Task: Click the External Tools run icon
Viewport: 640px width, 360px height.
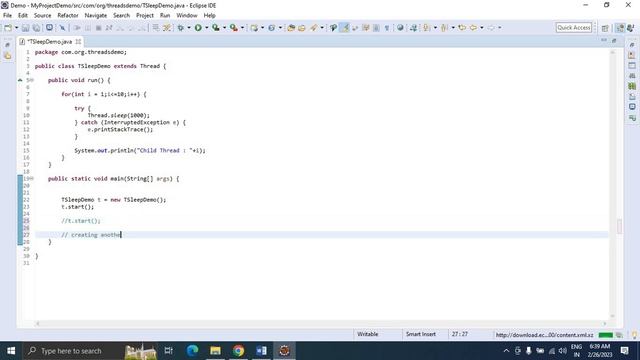Action: [233, 28]
